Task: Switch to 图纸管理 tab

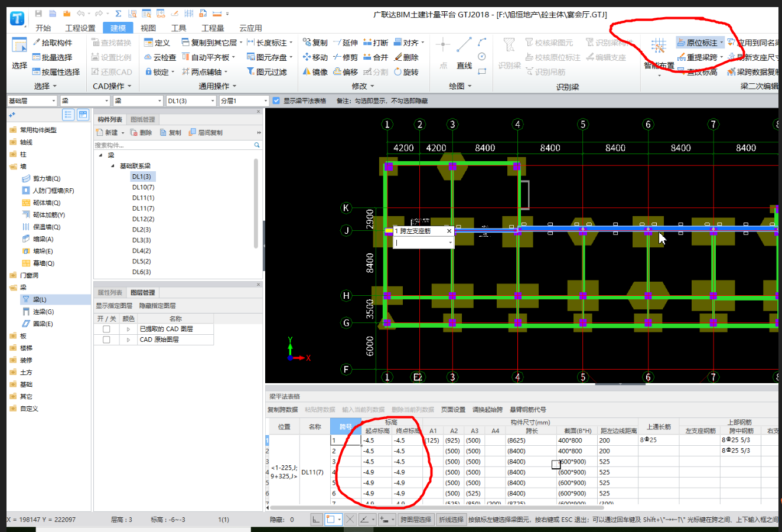Action: (x=143, y=119)
